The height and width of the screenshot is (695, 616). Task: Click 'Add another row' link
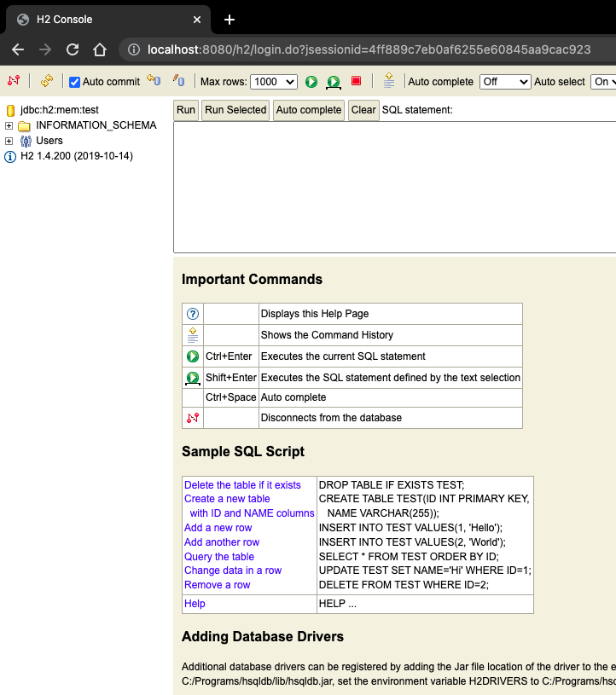pos(222,542)
